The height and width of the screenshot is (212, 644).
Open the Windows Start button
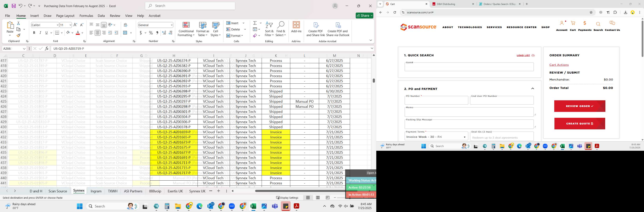[80, 206]
